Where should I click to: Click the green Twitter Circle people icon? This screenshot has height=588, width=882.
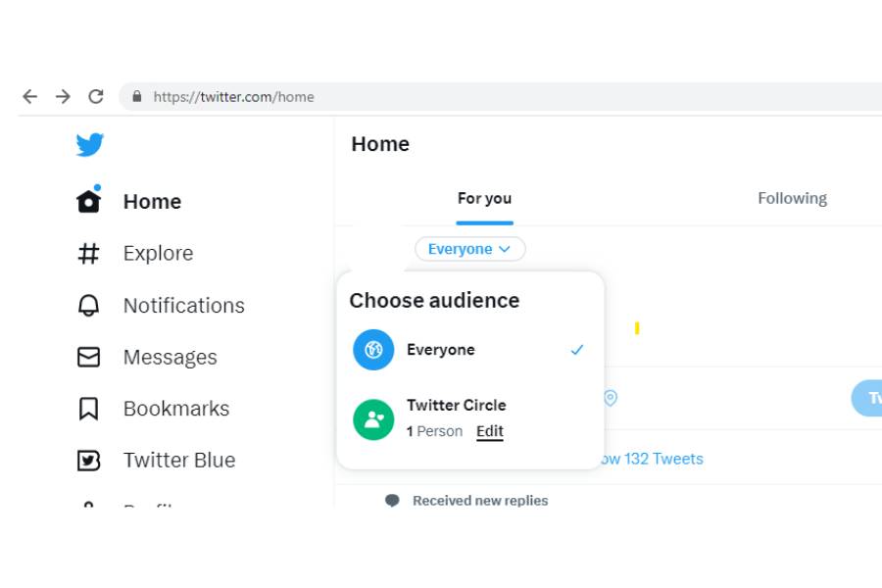[x=373, y=419]
